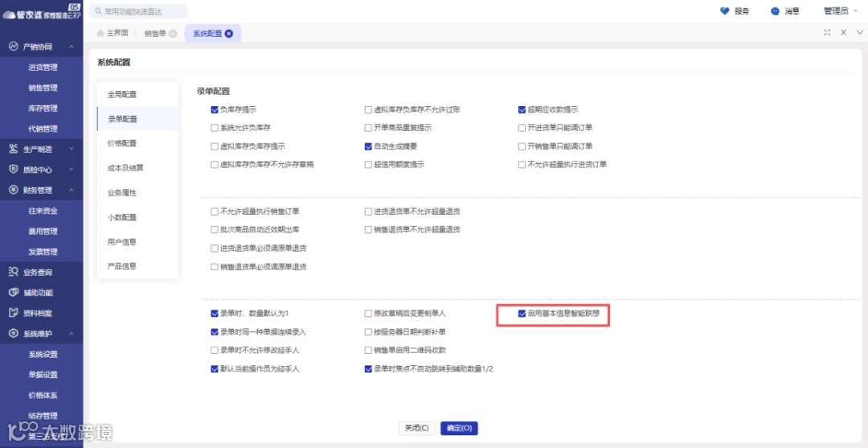Viewport: 868px width, 448px height.
Task: Expand the 生产制造 menu group
Action: pos(72,149)
